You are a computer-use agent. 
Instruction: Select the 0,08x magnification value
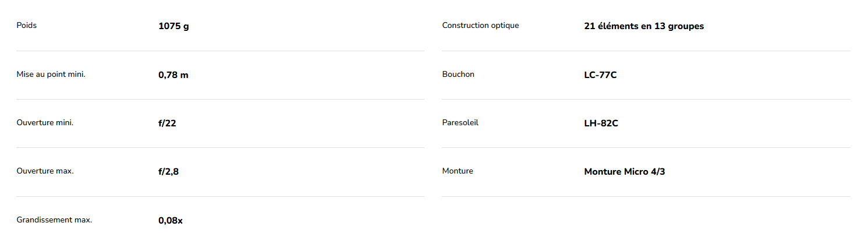[170, 221]
